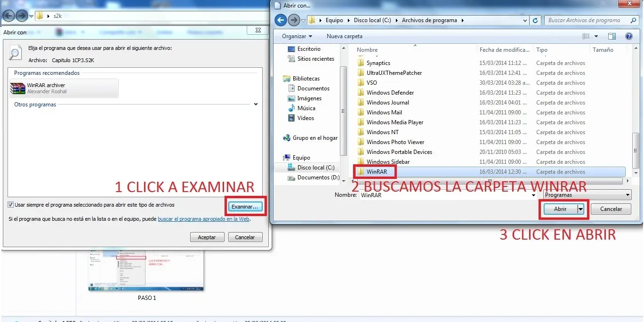
Task: Click the PASO 1 thumbnail image
Action: click(146, 270)
